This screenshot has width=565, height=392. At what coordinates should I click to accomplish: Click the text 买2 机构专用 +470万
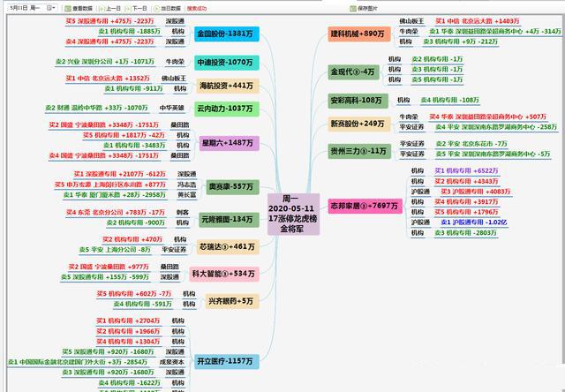132,239
